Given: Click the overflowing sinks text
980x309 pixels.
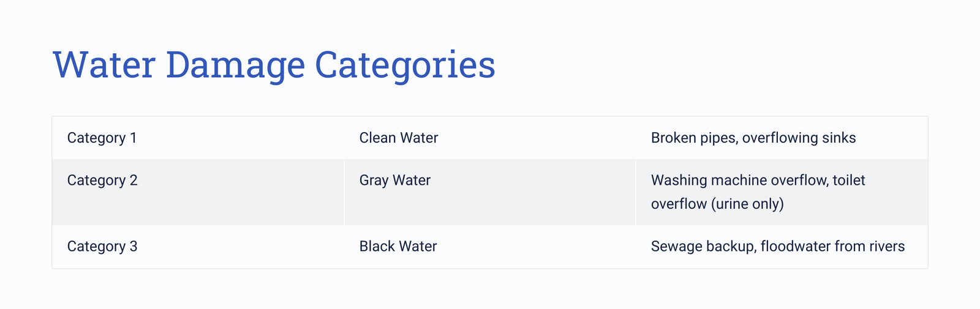Looking at the screenshot, I should click(x=799, y=138).
